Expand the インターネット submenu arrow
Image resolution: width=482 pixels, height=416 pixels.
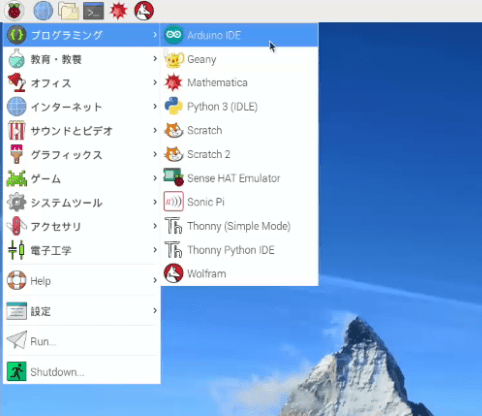pos(155,106)
